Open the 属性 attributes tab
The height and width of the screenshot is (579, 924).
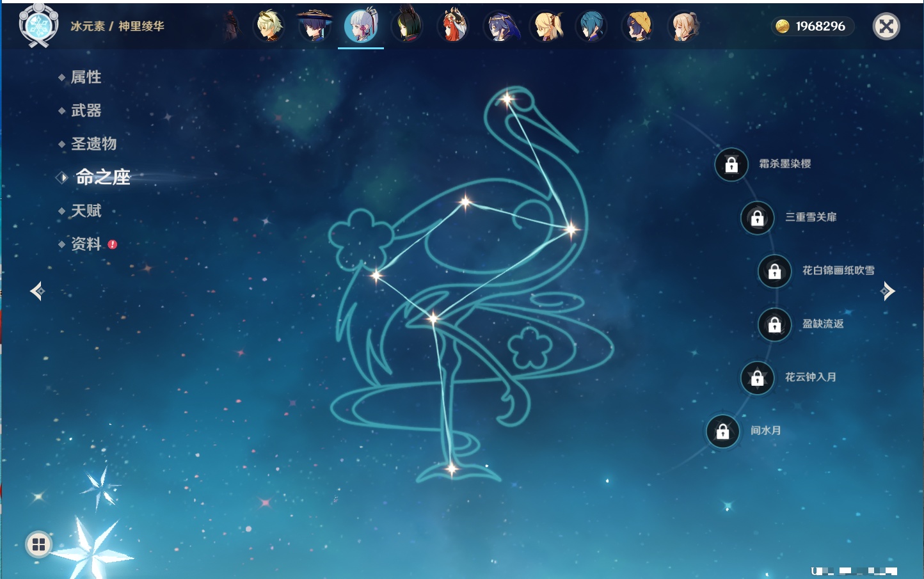(86, 77)
